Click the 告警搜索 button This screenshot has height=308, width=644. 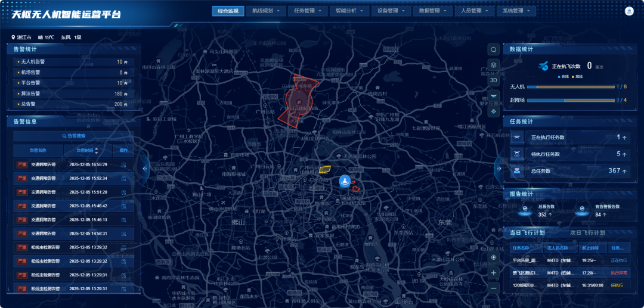[x=73, y=136]
